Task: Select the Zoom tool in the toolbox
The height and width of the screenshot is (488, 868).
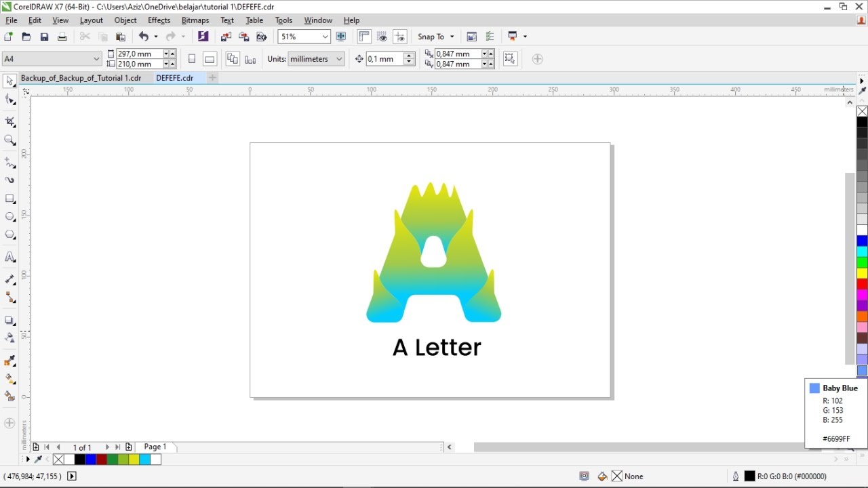Action: [x=9, y=140]
